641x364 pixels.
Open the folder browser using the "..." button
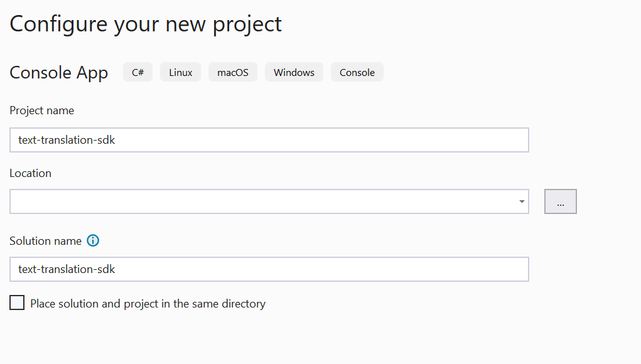pos(559,201)
